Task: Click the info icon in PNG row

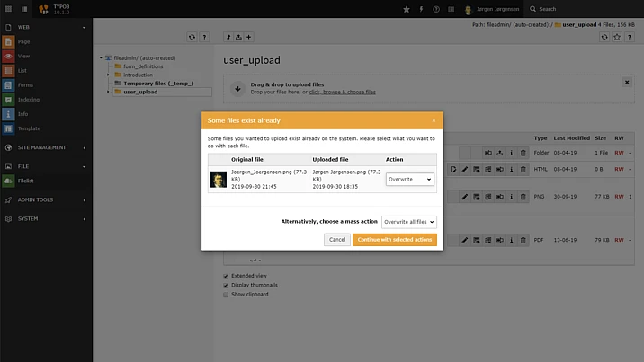Action: tap(512, 195)
